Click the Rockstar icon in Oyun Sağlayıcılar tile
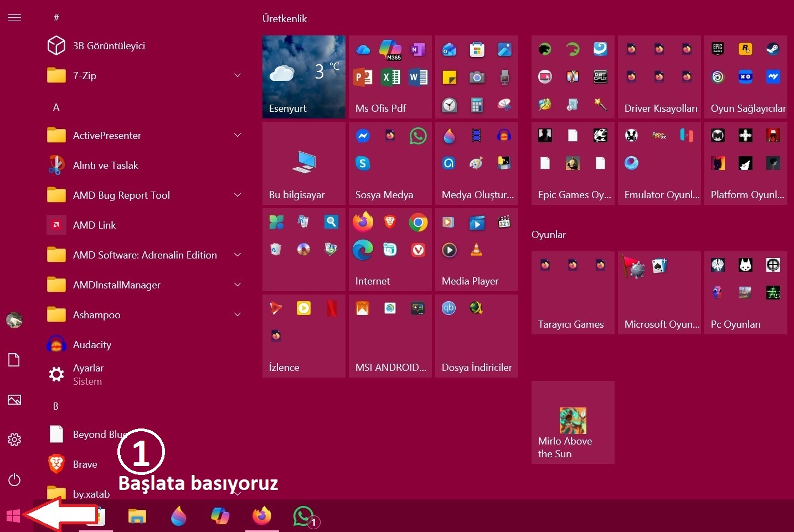 (746, 49)
